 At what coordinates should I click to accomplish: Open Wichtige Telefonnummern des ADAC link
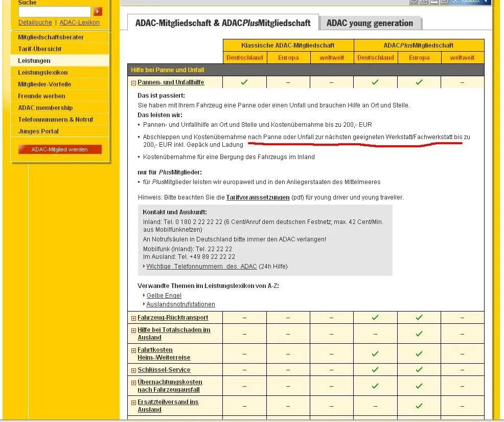click(x=201, y=266)
